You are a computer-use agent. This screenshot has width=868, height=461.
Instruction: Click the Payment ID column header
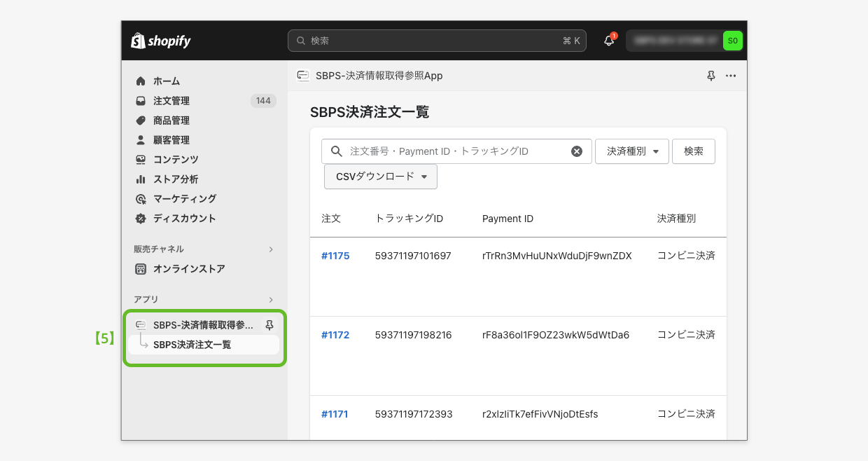[x=508, y=219]
